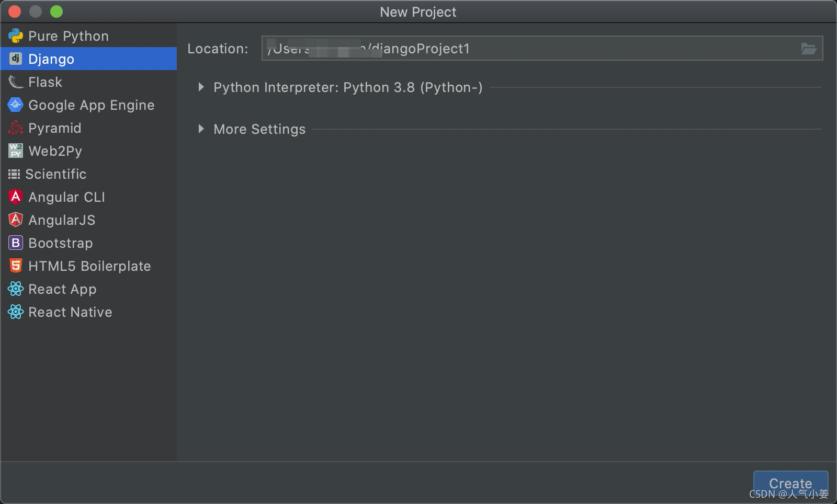Click the HTML5 Boilerplate icon
This screenshot has width=837, height=504.
coord(16,266)
